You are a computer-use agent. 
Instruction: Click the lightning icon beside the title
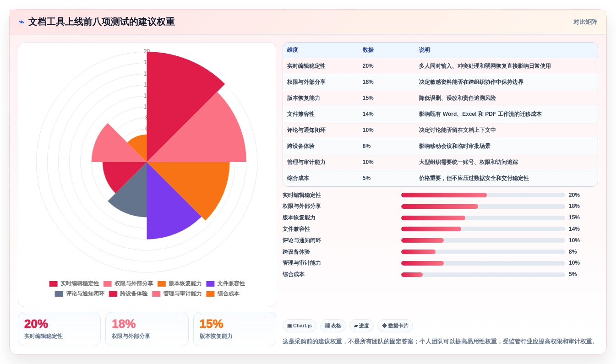pos(22,22)
